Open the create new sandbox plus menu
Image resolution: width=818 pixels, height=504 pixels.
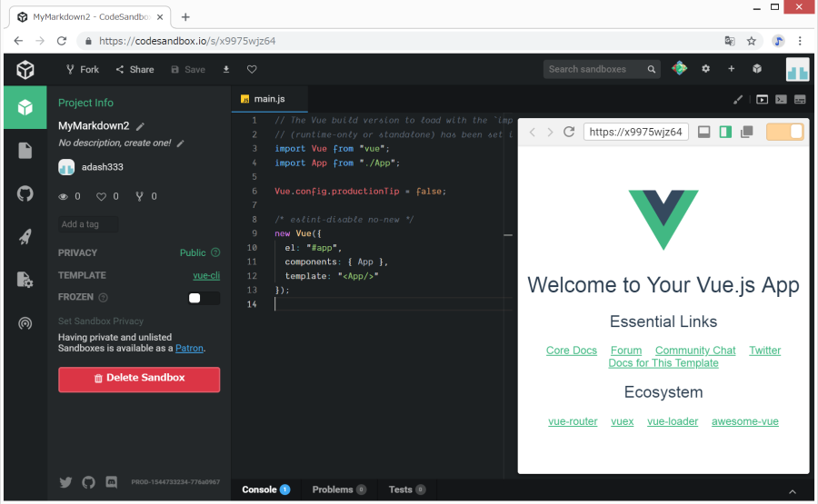point(731,69)
